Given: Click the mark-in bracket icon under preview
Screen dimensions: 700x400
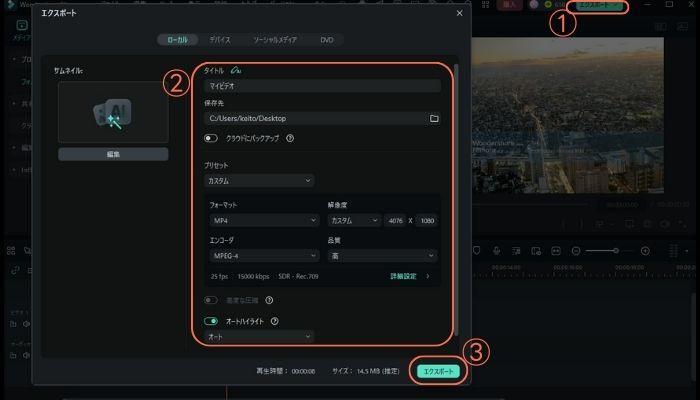Looking at the screenshot, I should [564, 224].
